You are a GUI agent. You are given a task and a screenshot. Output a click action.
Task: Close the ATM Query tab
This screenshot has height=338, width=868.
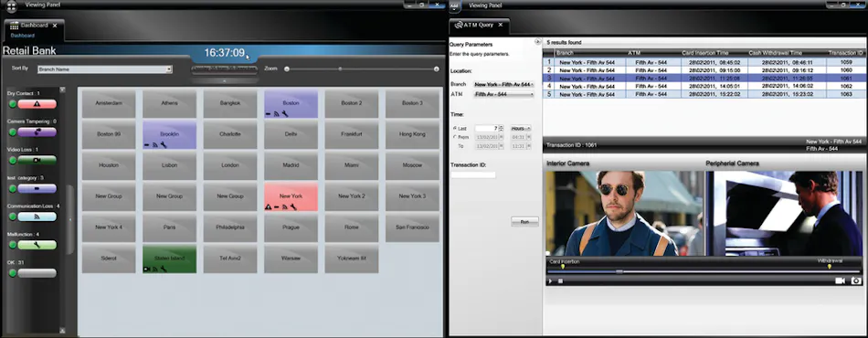(x=500, y=25)
